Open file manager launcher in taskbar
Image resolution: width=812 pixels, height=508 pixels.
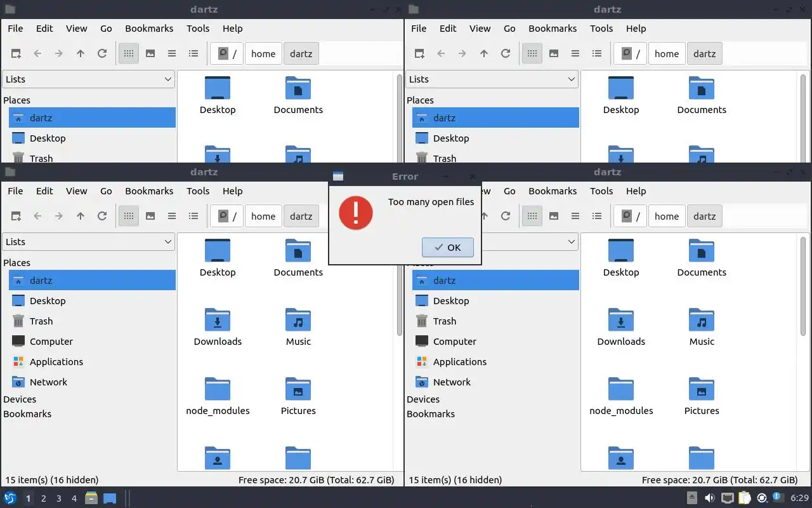(91, 498)
